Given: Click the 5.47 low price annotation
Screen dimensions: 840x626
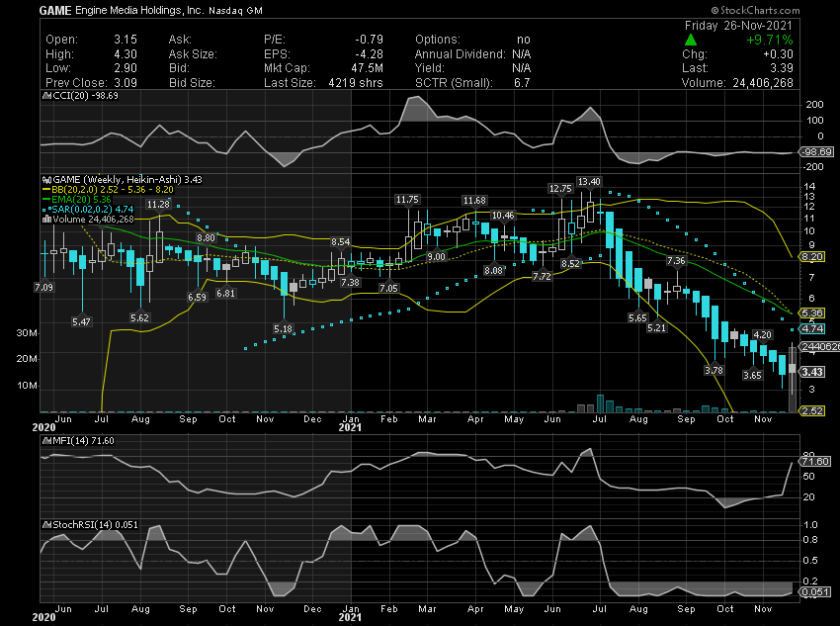Looking at the screenshot, I should click(81, 322).
